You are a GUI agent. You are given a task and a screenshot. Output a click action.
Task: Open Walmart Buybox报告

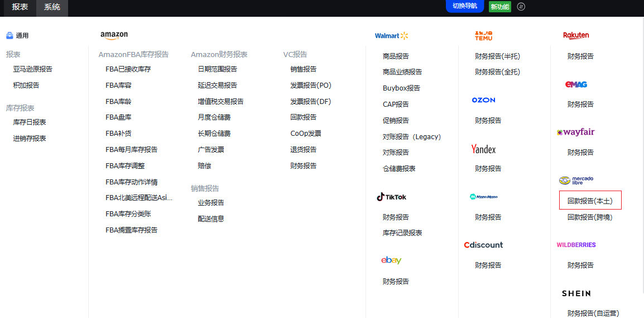(x=401, y=88)
